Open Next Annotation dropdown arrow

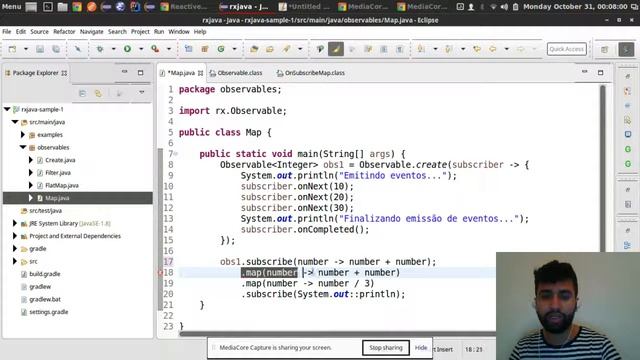point(435,49)
